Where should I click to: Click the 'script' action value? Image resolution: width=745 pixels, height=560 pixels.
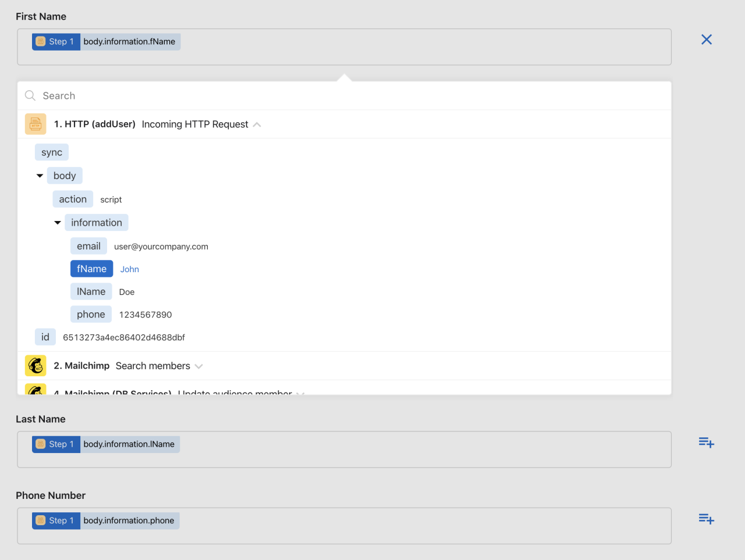(111, 199)
